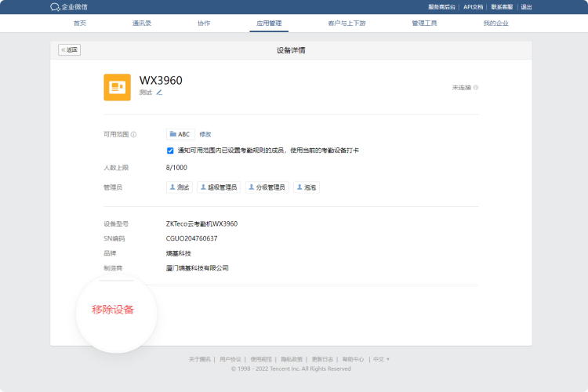The height and width of the screenshot is (392, 588).
Task: Click 修改 to change available range
Action: 205,134
